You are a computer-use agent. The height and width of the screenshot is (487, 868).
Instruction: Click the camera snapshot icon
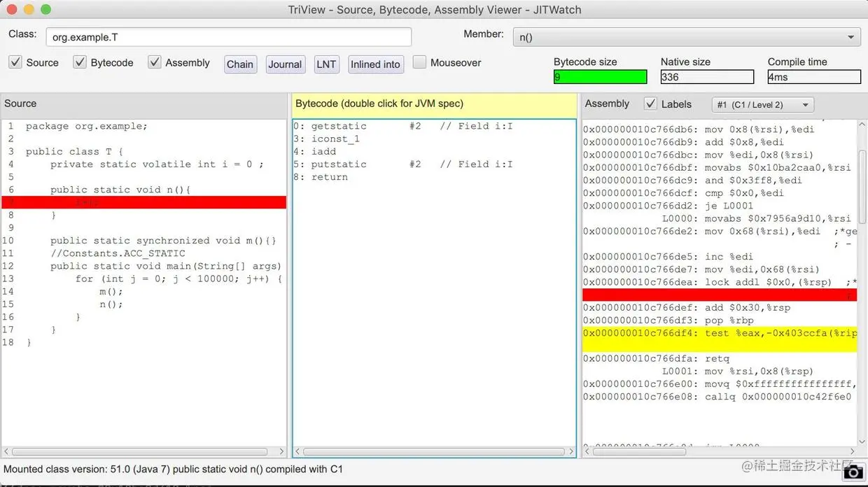pyautogui.click(x=852, y=473)
